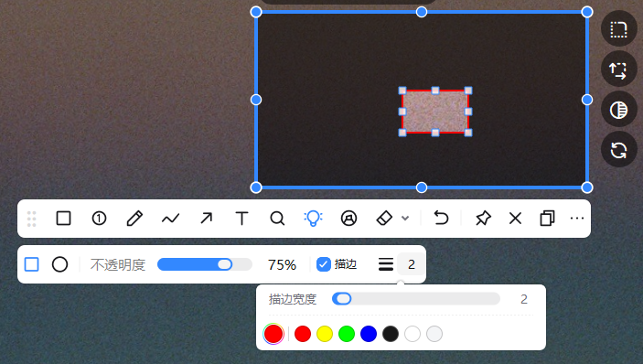Select the magnifier tool
The width and height of the screenshot is (643, 364).
[x=277, y=219]
